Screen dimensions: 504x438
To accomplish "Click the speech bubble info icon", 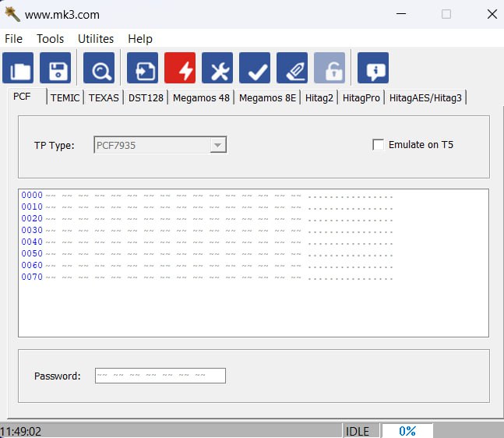I will 373,69.
